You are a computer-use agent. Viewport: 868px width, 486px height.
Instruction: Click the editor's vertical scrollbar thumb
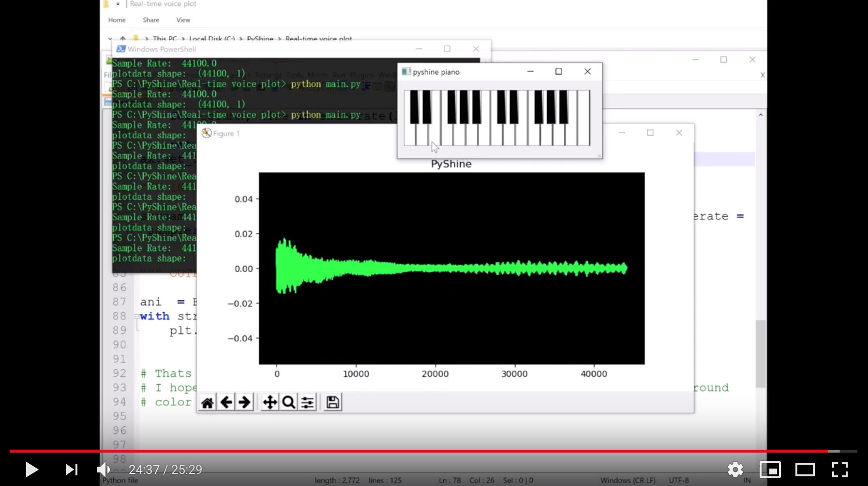point(761,353)
